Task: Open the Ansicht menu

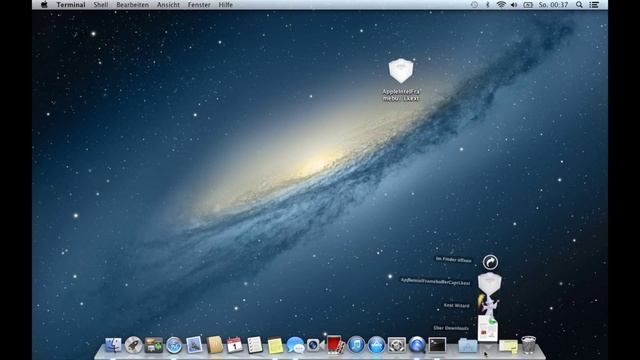Action: [x=168, y=5]
